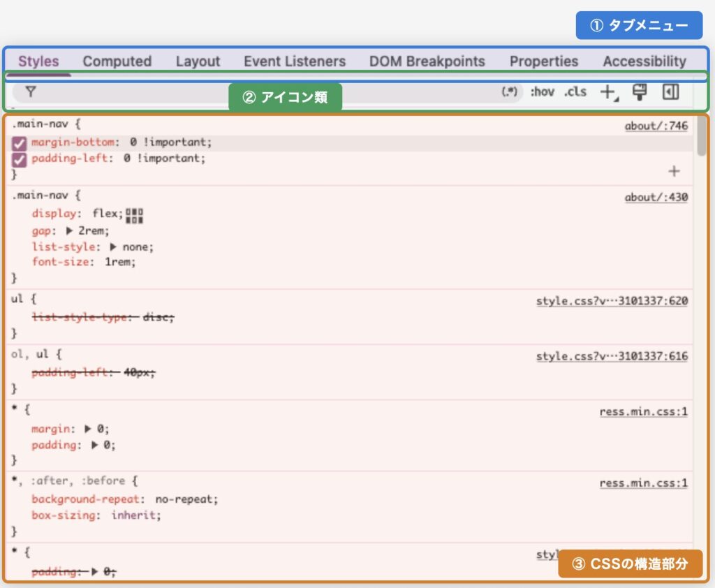Switch to the Computed tab
The image size is (715, 588).
coord(117,61)
